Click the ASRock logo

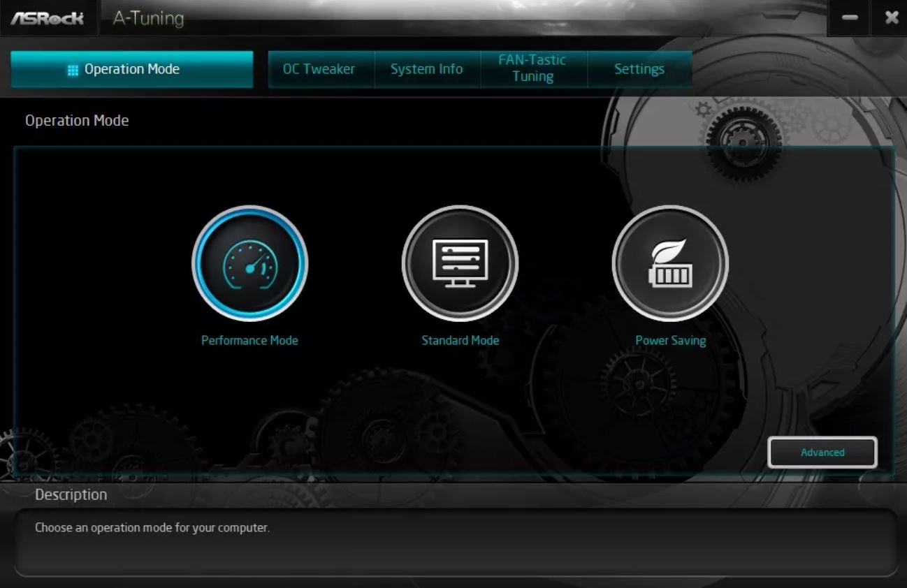(x=48, y=18)
